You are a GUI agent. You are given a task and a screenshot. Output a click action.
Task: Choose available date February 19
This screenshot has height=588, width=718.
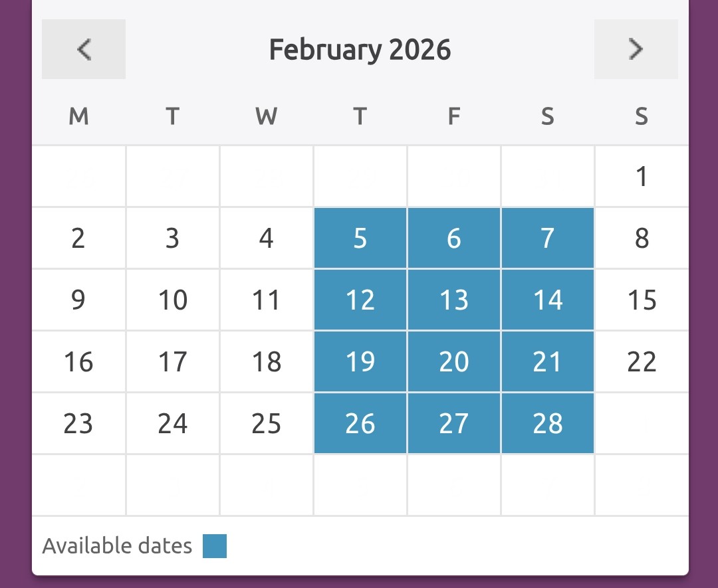(360, 362)
